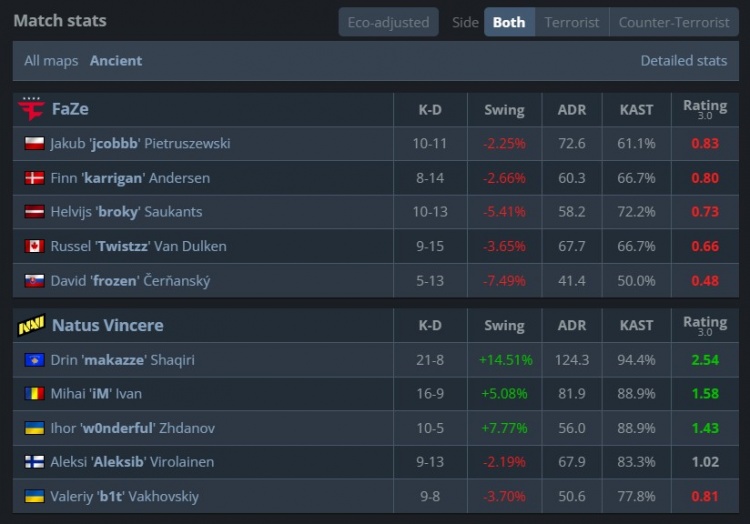
Task: Click the Kosovo flag beside makazze
Action: (x=34, y=360)
